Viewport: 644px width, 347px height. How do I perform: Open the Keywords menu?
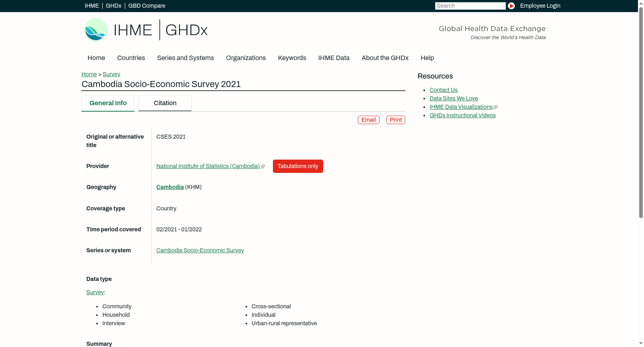pos(292,58)
